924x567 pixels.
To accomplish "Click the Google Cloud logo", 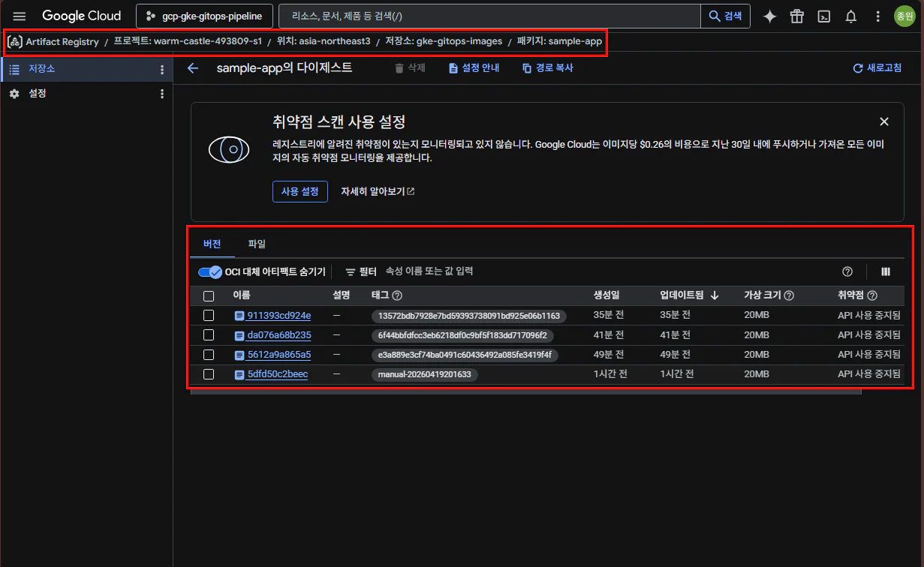I will (81, 16).
